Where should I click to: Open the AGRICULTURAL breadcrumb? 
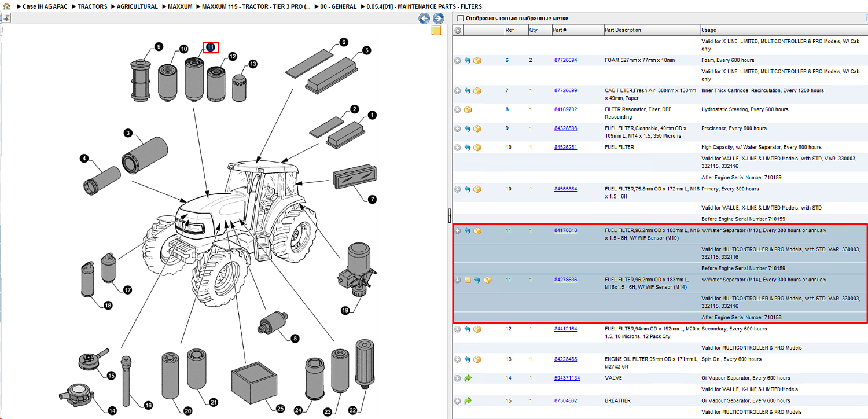point(137,6)
